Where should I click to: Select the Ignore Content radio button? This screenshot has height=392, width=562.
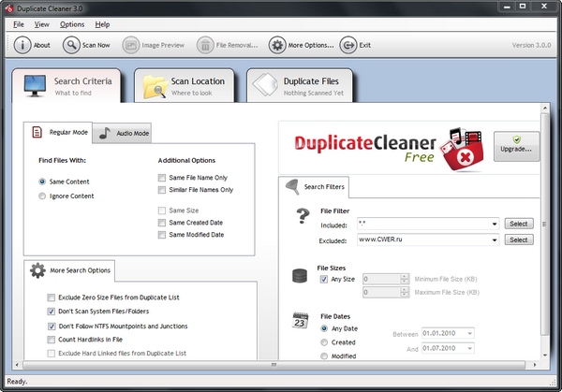[x=42, y=196]
